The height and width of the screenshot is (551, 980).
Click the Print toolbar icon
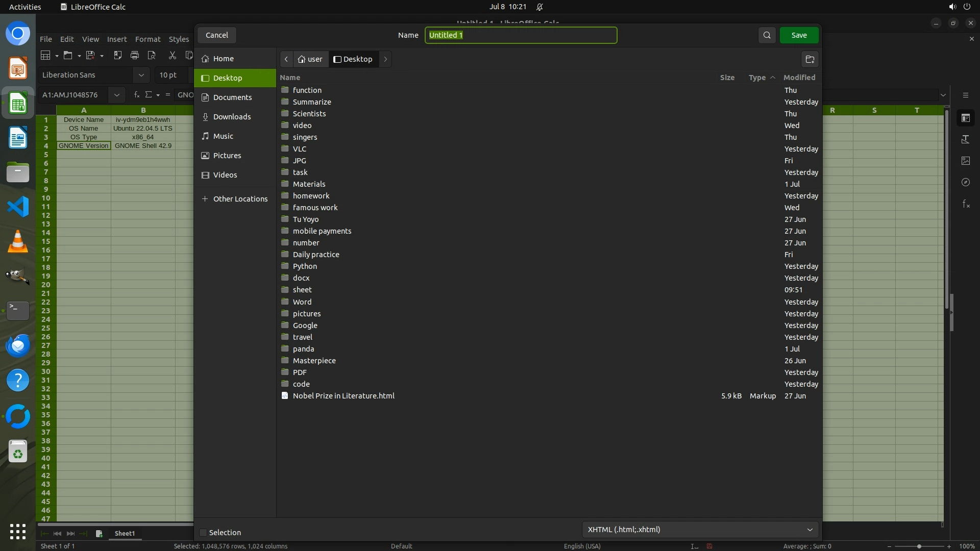pos(135,55)
